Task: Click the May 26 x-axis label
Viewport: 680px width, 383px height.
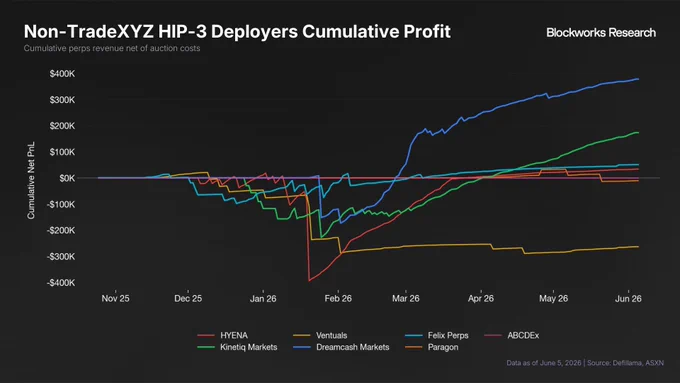Action: [553, 298]
